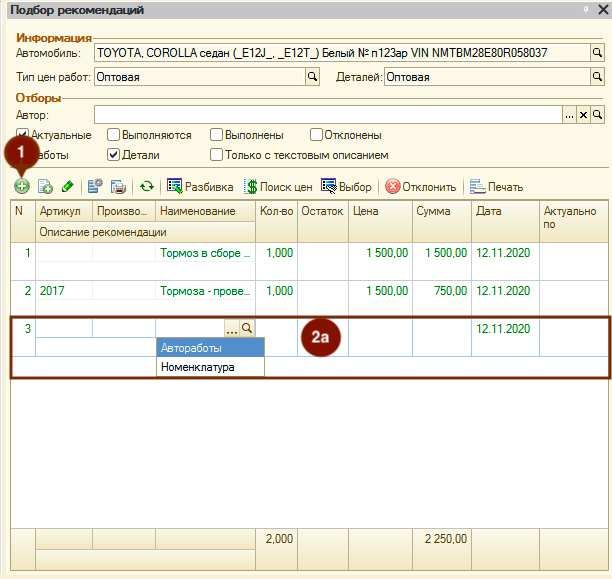This screenshot has width=612, height=579.
Task: Select Автоработы from the dropdown list
Action: coord(210,347)
